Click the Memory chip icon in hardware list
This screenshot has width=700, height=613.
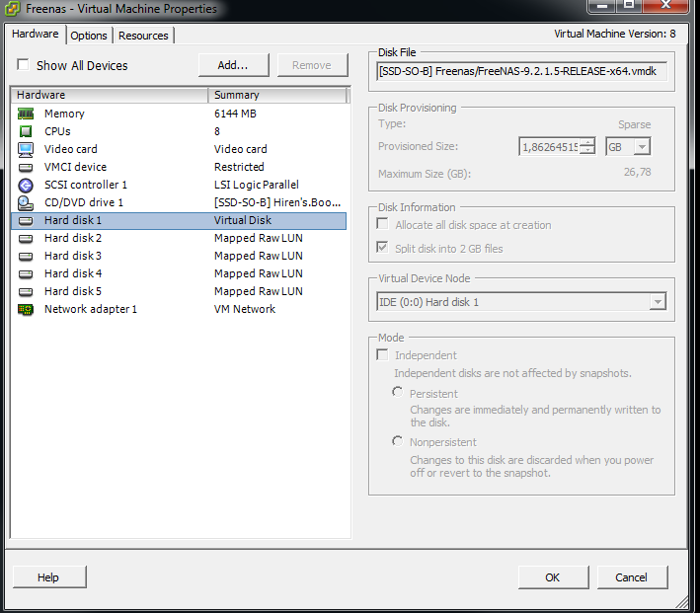(x=26, y=114)
